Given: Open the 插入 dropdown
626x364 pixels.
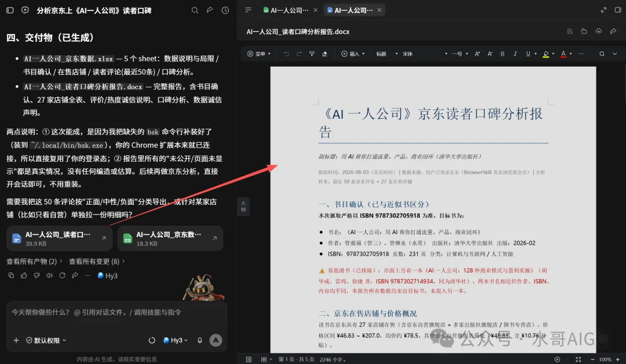Looking at the screenshot, I should click(353, 54).
